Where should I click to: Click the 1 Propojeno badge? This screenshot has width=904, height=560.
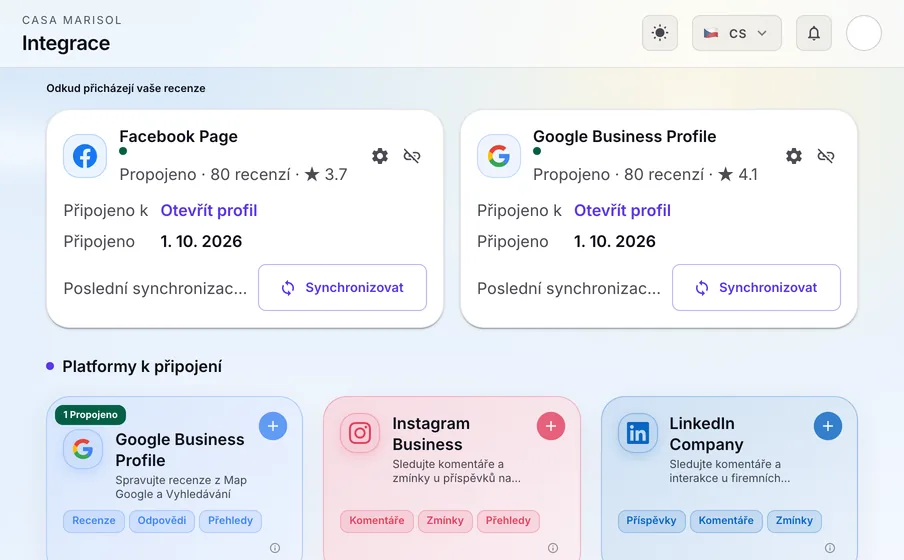[91, 415]
